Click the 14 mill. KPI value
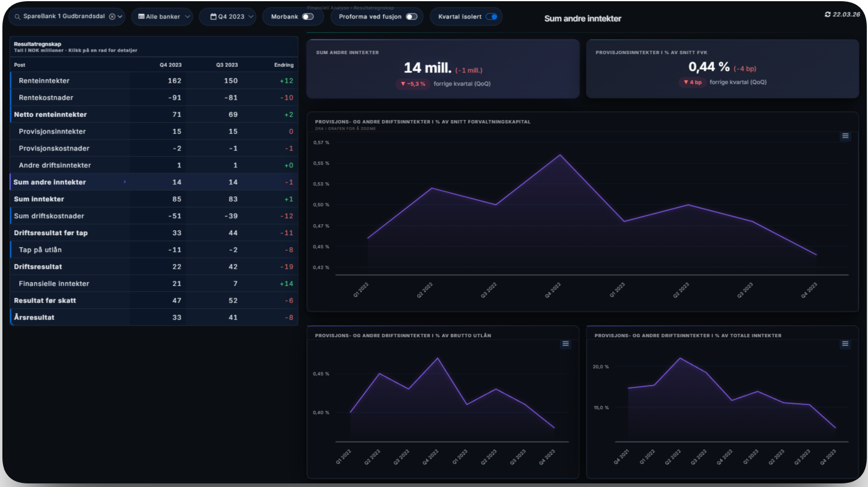868x487 pixels. click(427, 68)
